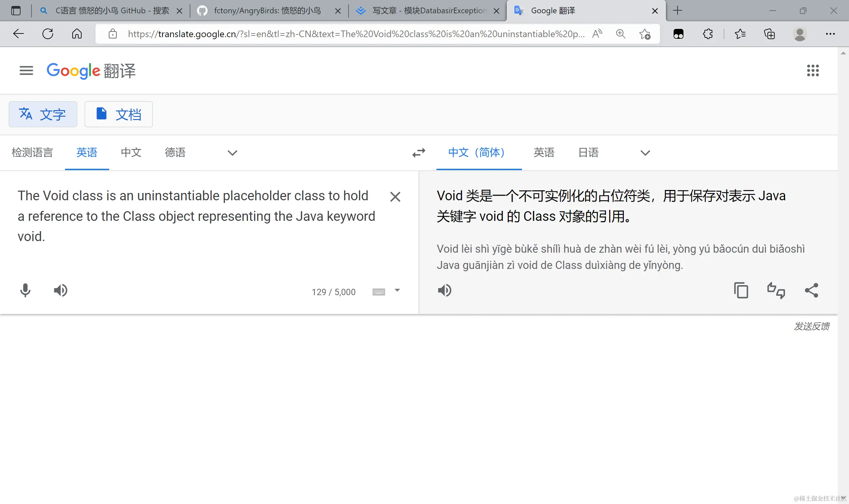This screenshot has height=504, width=849.
Task: Listen to the Chinese translation audio
Action: [x=444, y=291]
